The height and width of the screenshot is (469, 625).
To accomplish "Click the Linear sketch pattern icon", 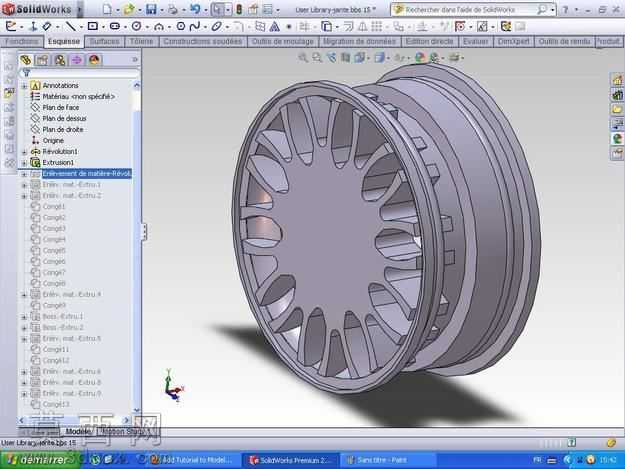I will (376, 27).
